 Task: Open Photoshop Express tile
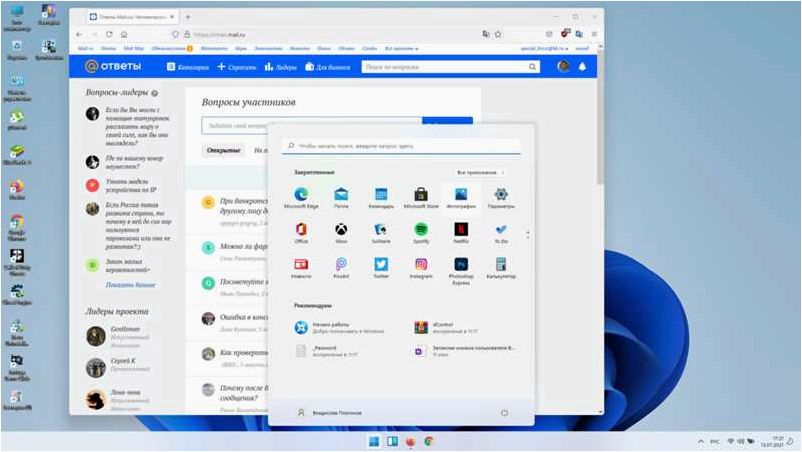(x=461, y=270)
